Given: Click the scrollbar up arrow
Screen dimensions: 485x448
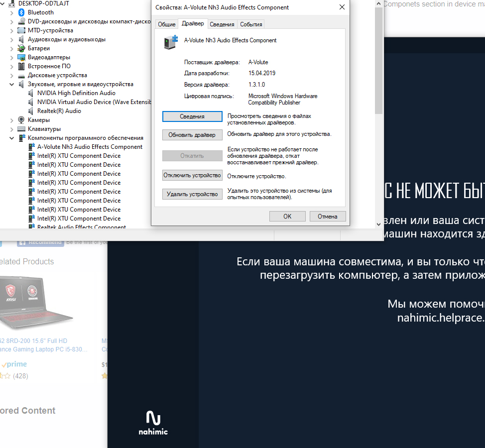Looking at the screenshot, I should (378, 3).
